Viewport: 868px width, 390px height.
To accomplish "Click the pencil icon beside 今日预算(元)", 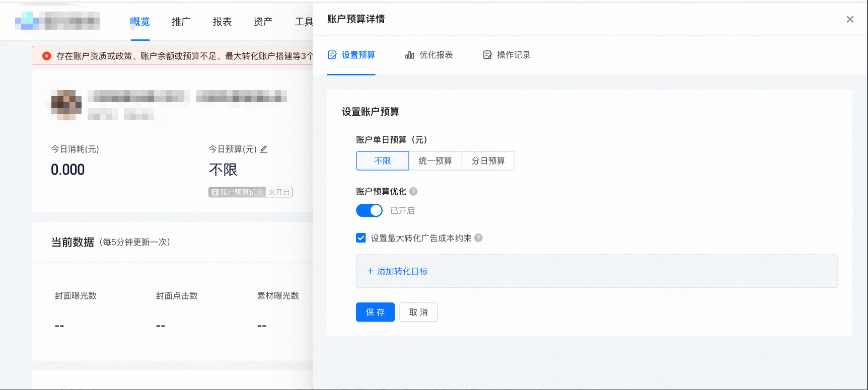I will [264, 149].
